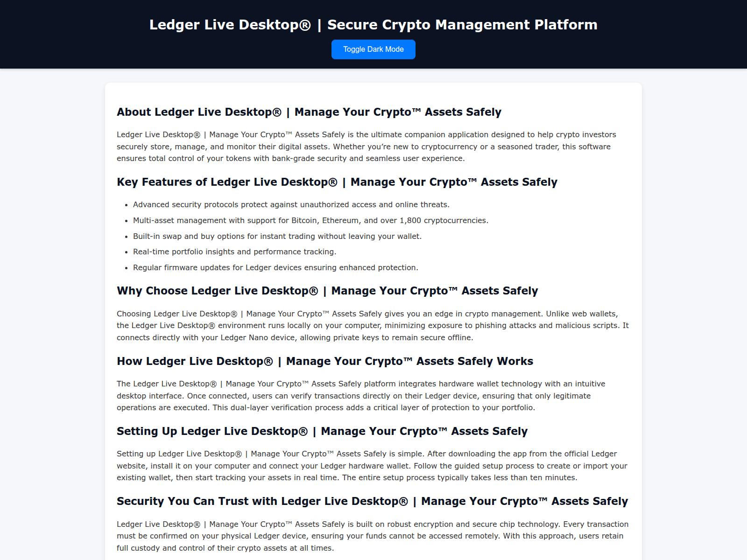Select the 'How Ledger Live Desktop' Works heading
747x560 pixels.
point(324,361)
